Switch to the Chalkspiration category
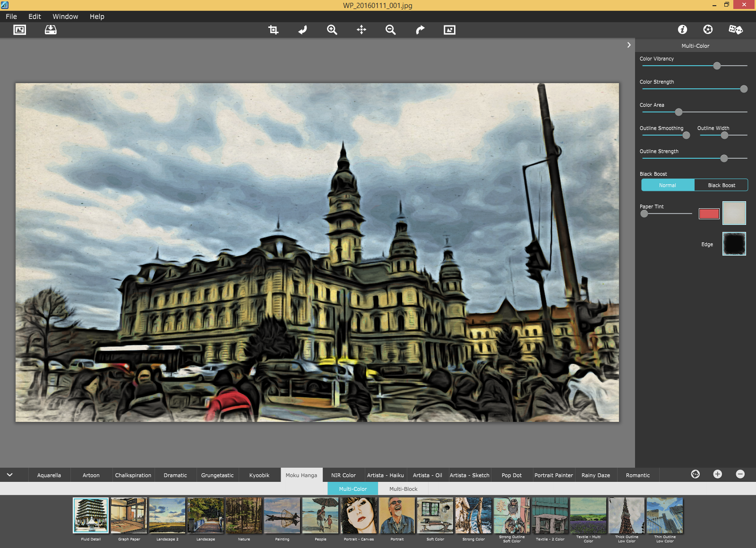The width and height of the screenshot is (756, 548). pos(133,475)
